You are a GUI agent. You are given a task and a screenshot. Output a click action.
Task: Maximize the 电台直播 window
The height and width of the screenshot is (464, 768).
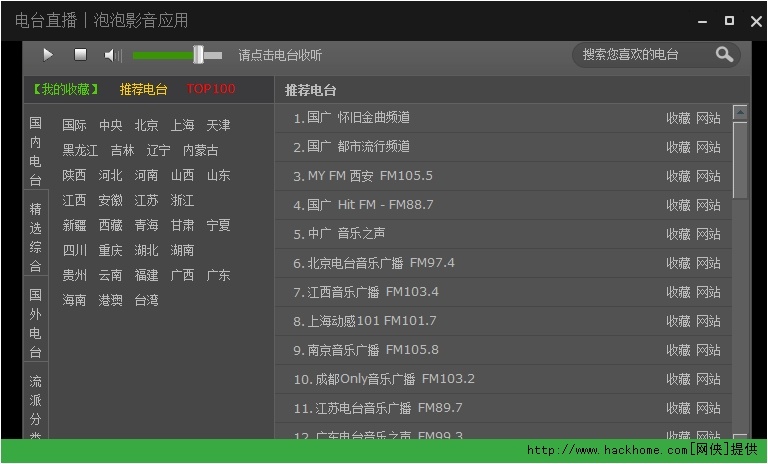[x=729, y=20]
